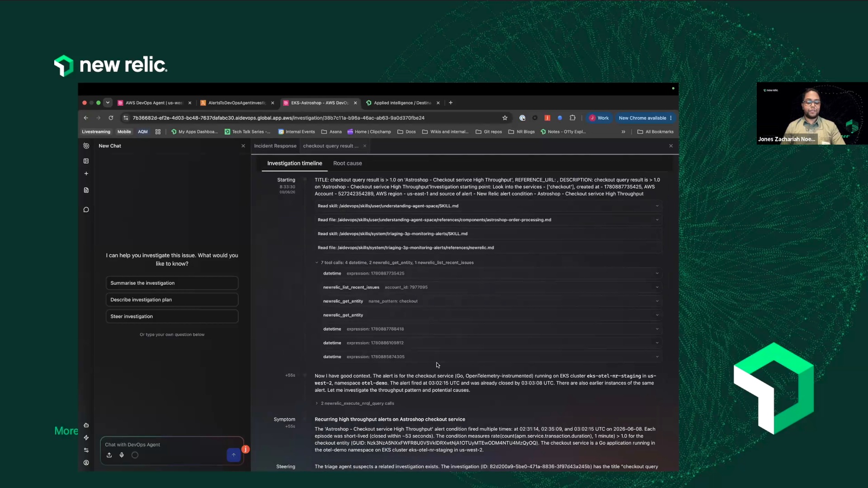Open the 'Tech Talk Series' bookmark
The width and height of the screenshot is (868, 488).
(247, 132)
